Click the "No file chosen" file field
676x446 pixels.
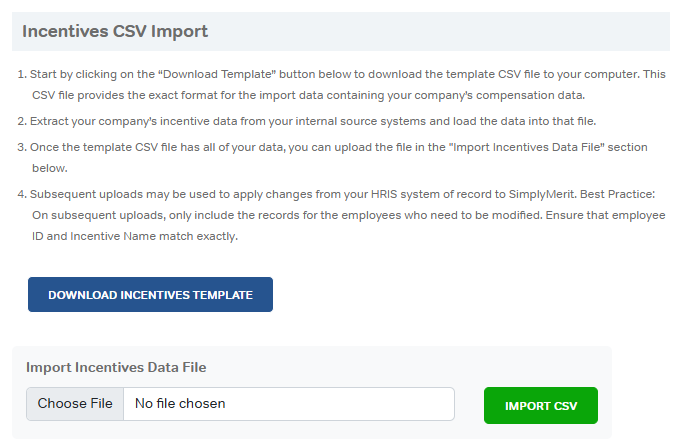[288, 404]
